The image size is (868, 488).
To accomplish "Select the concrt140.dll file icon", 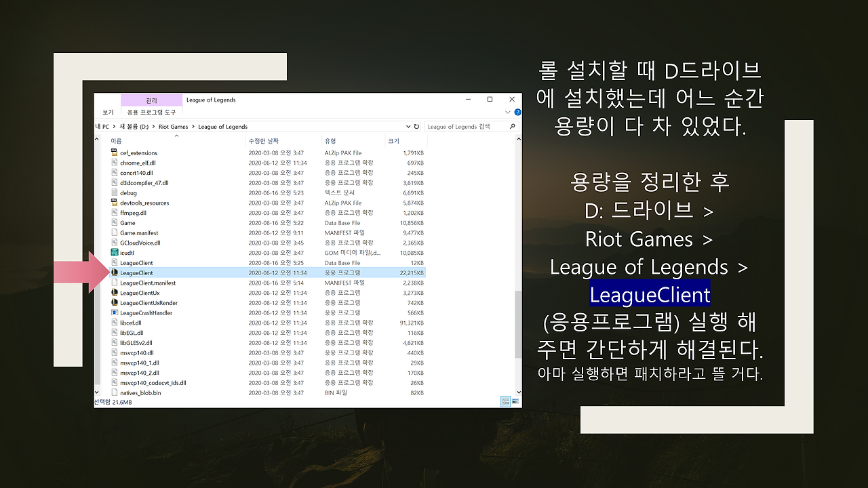I will (115, 173).
